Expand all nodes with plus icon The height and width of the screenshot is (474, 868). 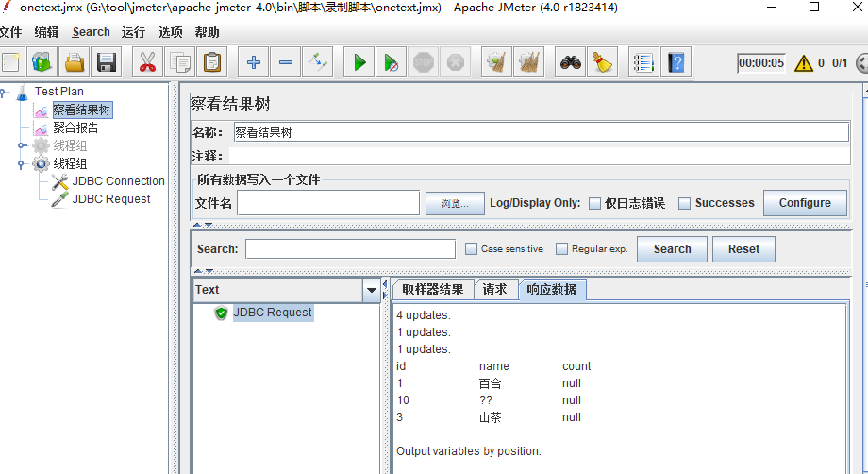(254, 62)
